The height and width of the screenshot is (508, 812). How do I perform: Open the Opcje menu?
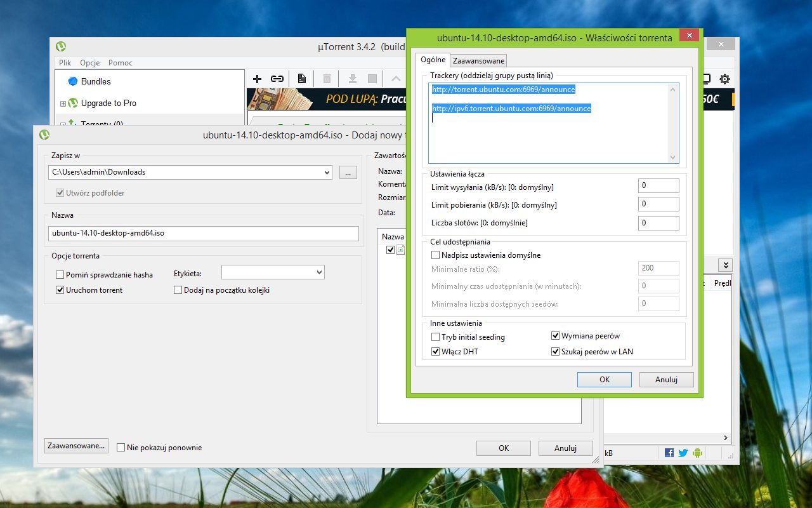pos(90,63)
